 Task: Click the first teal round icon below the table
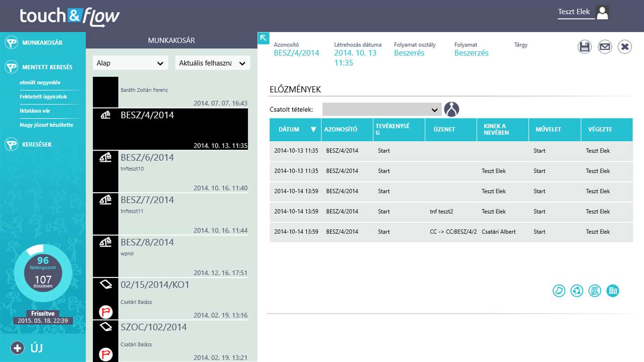point(559,291)
